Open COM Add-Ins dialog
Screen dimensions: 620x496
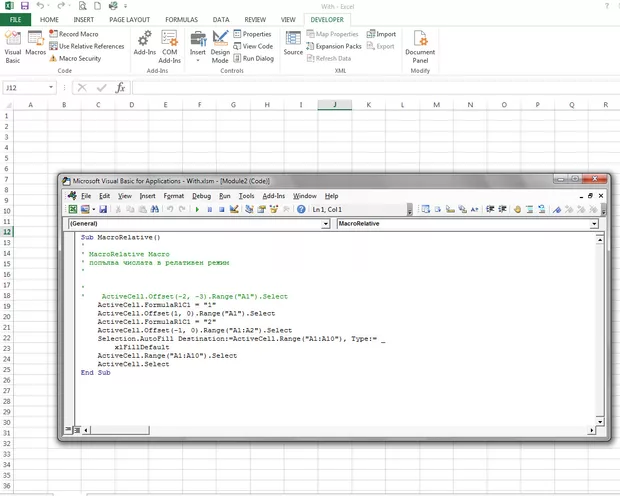[x=170, y=47]
